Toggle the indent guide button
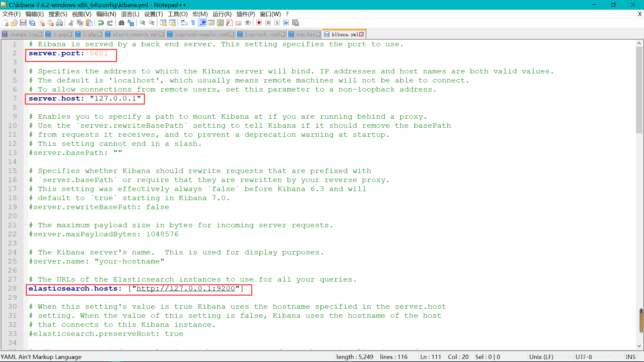The width and height of the screenshot is (644, 362). (203, 23)
